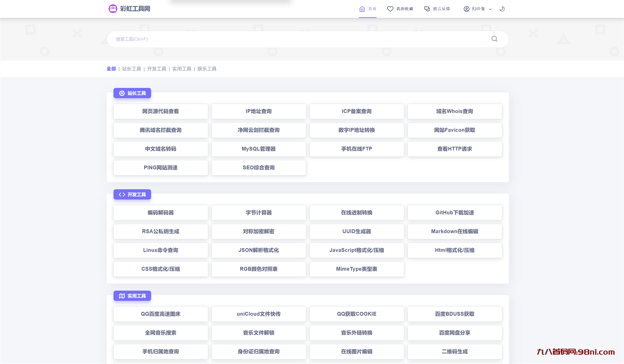Open Html格式化/压缩 tool

click(455, 250)
